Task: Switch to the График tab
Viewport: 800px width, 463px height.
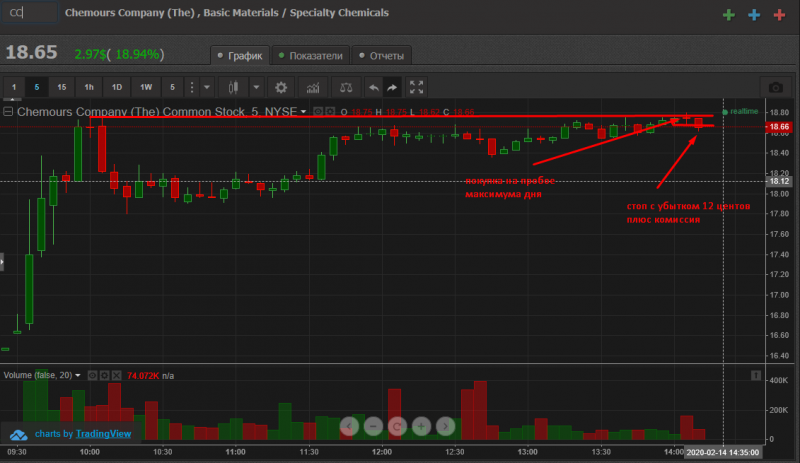Action: click(x=240, y=56)
